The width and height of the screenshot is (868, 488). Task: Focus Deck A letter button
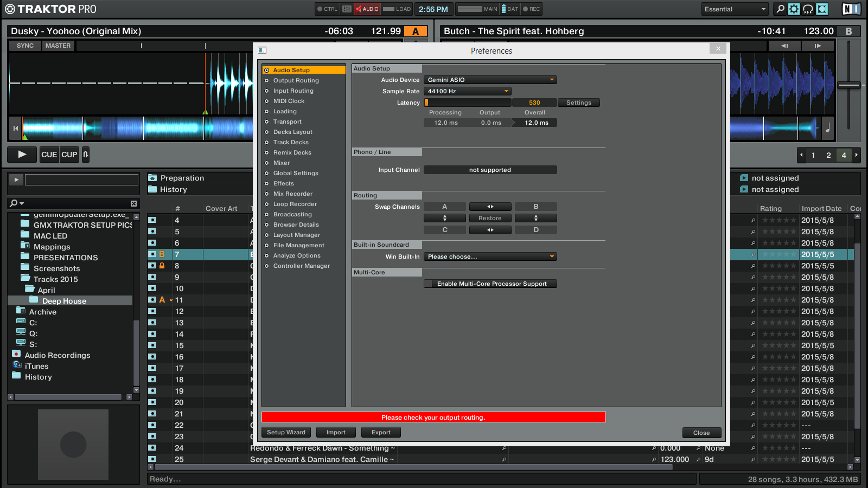click(416, 31)
